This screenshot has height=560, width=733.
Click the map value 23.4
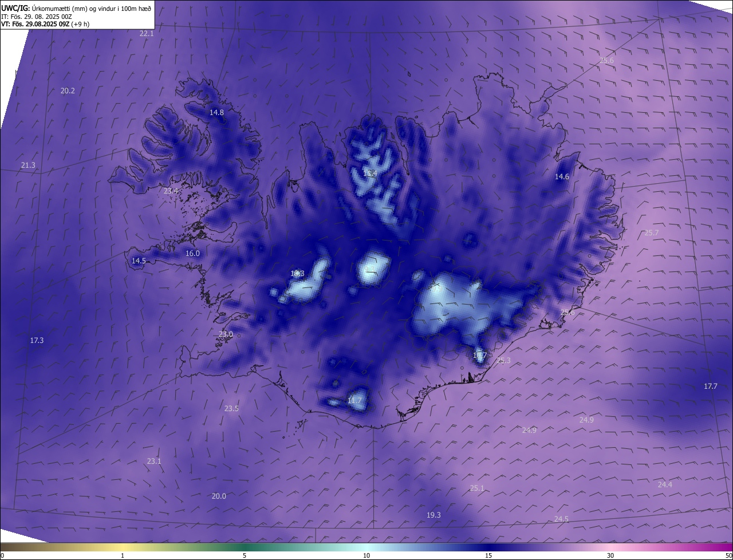coord(171,191)
